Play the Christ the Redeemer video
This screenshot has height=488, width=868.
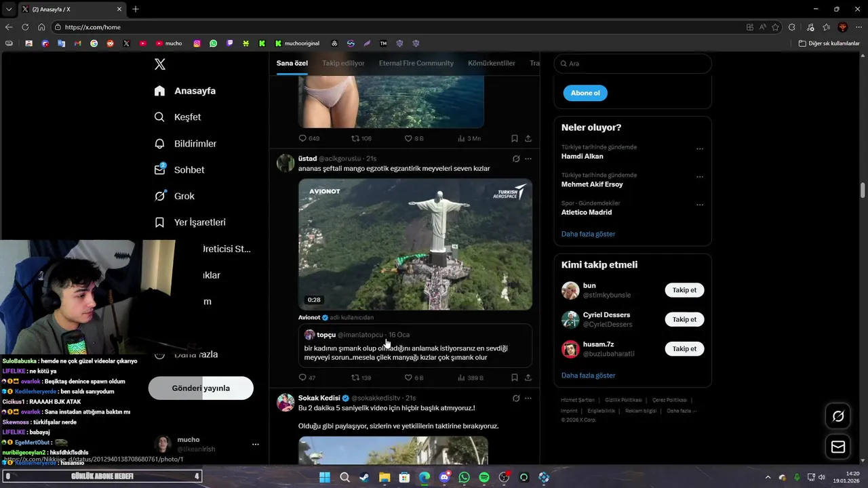415,244
